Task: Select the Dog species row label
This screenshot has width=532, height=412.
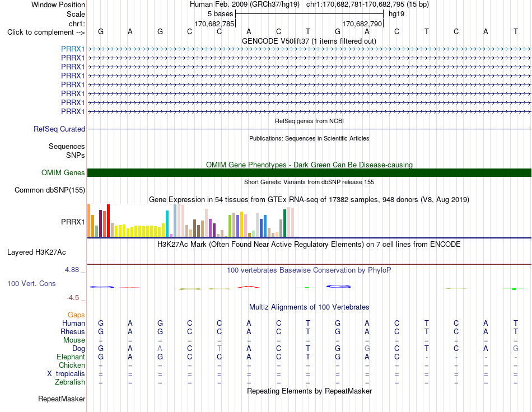Action: pyautogui.click(x=79, y=348)
